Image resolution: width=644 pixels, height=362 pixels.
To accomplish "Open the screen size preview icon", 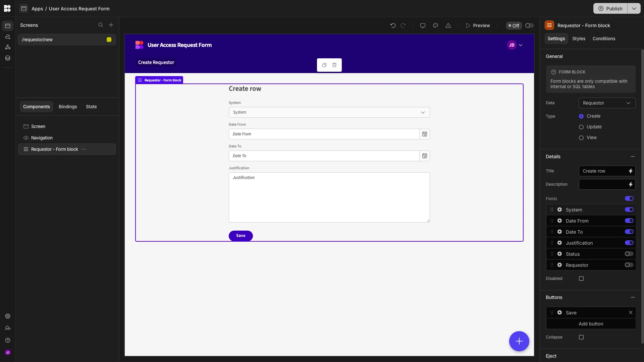I will coord(423,25).
